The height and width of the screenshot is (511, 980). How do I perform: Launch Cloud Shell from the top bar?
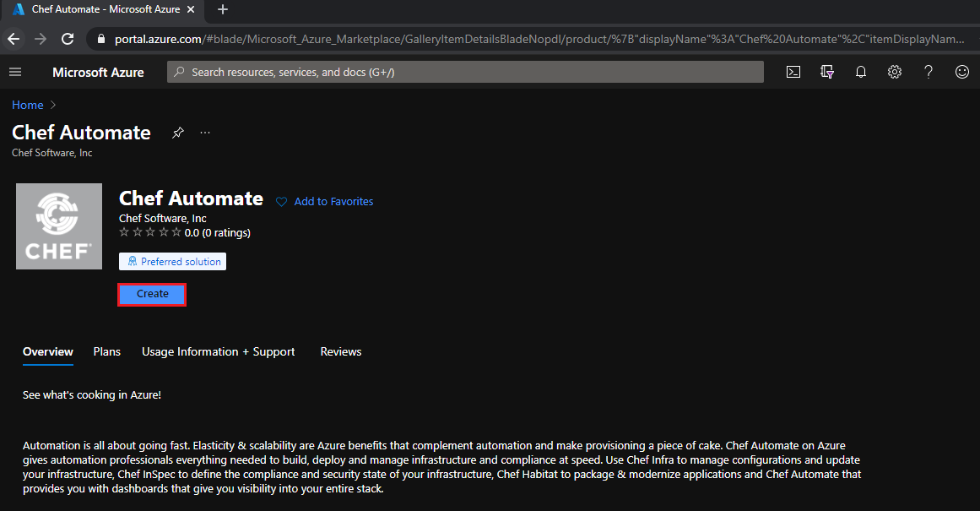(x=793, y=72)
